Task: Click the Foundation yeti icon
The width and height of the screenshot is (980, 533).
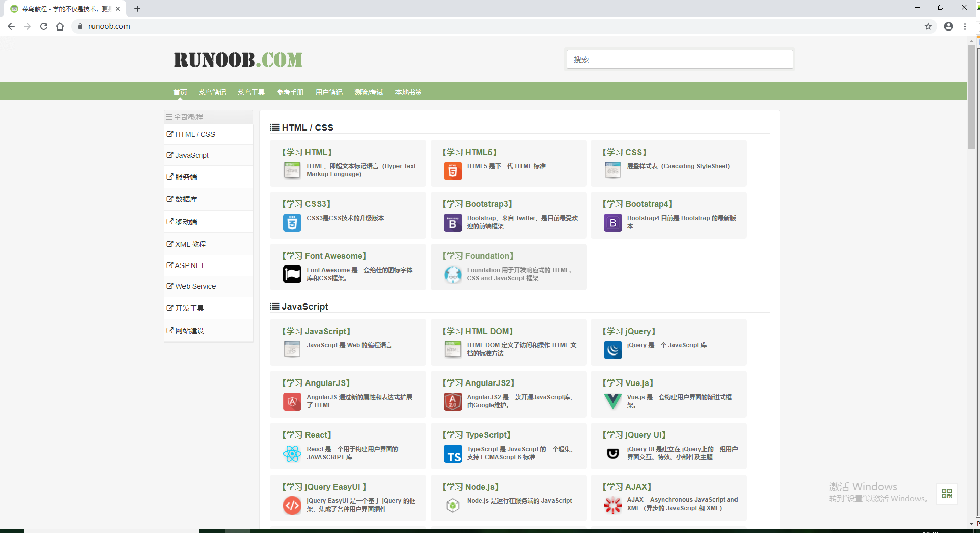Action: (452, 274)
